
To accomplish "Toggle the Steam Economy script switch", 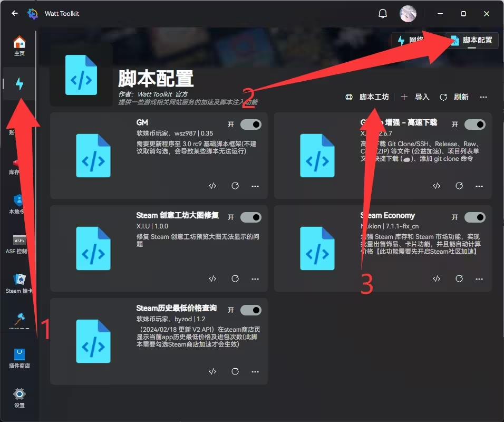I will [x=475, y=217].
